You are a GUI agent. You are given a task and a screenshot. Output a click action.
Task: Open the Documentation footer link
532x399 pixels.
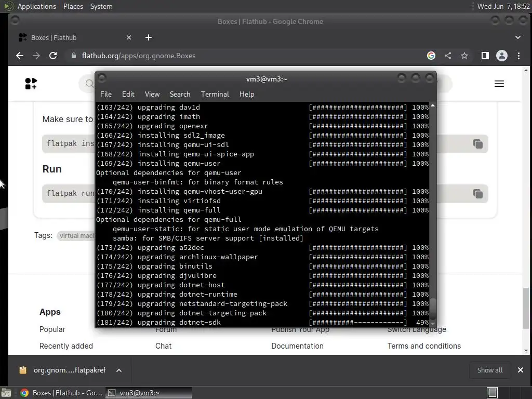click(297, 346)
